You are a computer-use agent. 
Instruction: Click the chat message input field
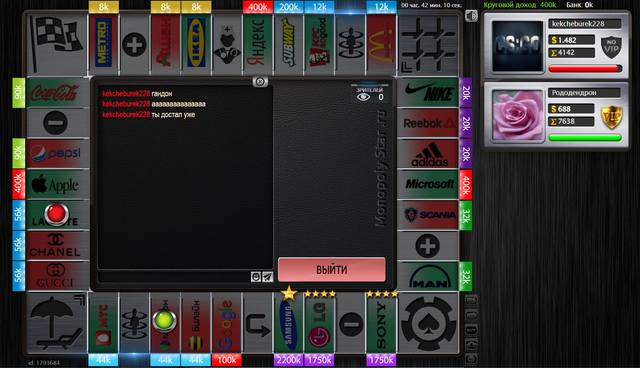pos(174,277)
